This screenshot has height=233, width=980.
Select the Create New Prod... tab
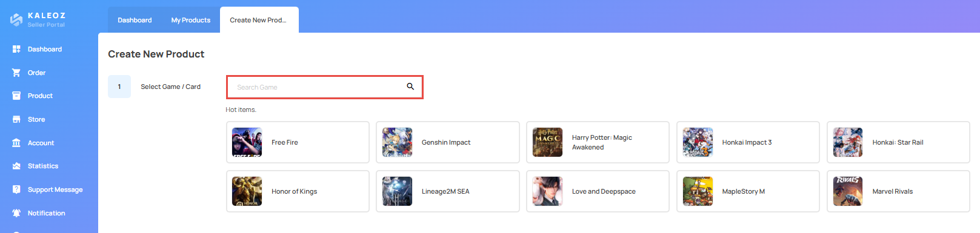(x=259, y=20)
